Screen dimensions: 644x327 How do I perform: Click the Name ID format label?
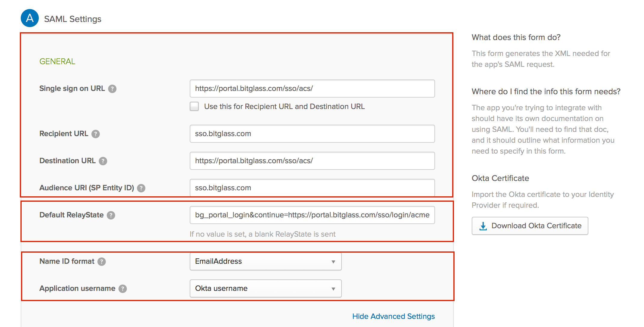click(x=67, y=261)
